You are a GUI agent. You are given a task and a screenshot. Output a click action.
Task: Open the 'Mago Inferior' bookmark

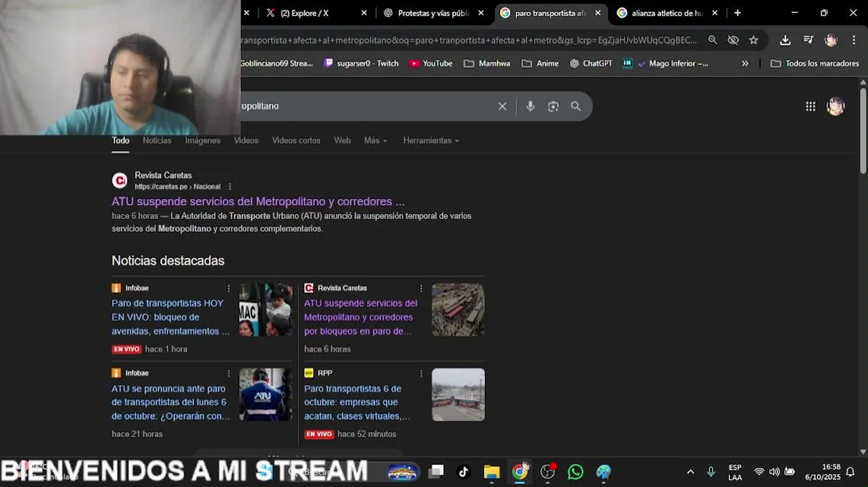coord(665,64)
